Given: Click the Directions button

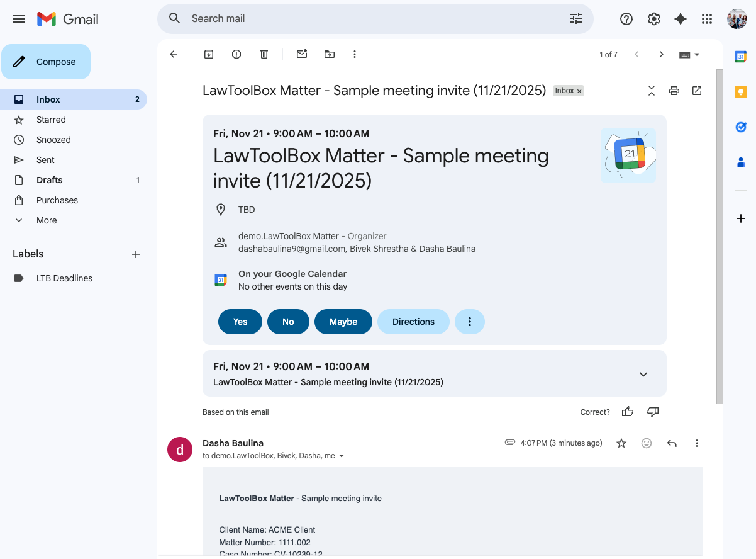Looking at the screenshot, I should (x=413, y=322).
